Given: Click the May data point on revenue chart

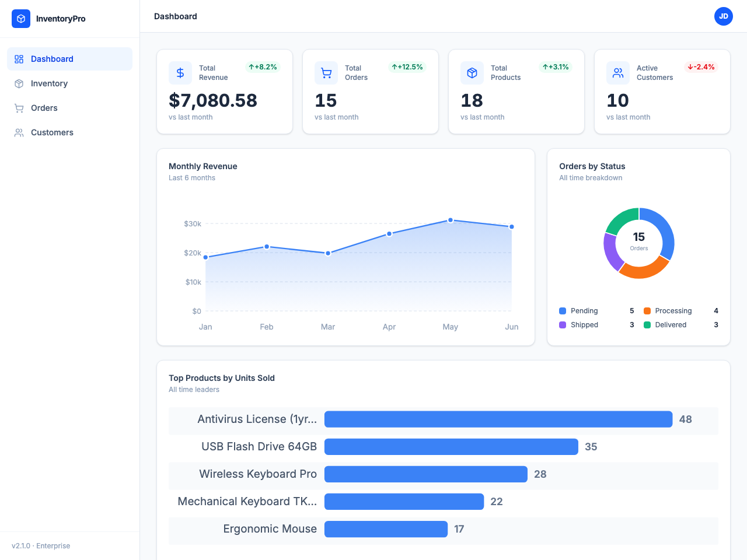Looking at the screenshot, I should pyautogui.click(x=451, y=220).
